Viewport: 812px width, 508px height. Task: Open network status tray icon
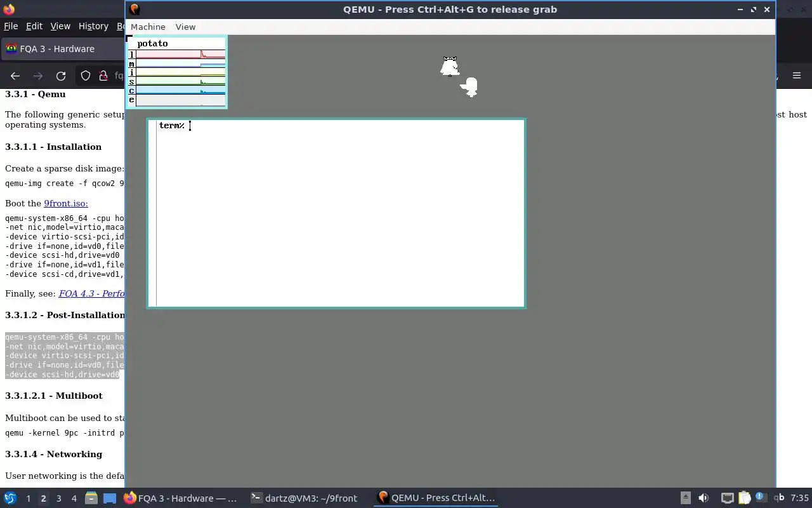tap(727, 498)
